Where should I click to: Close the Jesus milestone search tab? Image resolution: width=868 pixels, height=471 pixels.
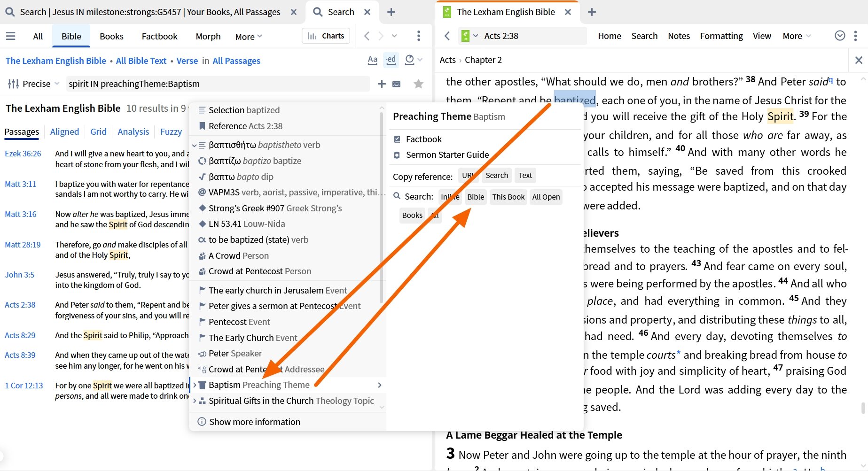coord(294,12)
